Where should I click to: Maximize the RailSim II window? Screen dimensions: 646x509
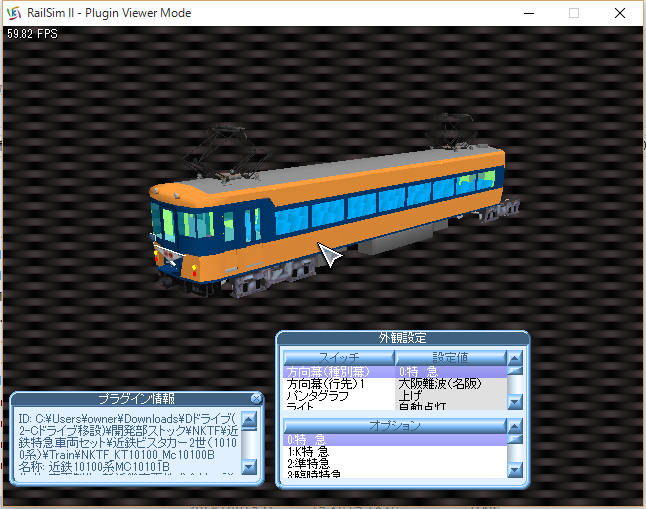coord(574,13)
